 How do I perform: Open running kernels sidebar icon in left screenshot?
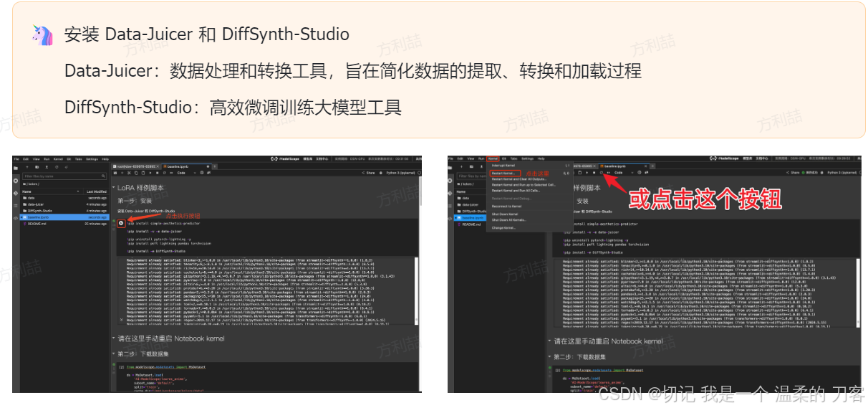coord(16,181)
